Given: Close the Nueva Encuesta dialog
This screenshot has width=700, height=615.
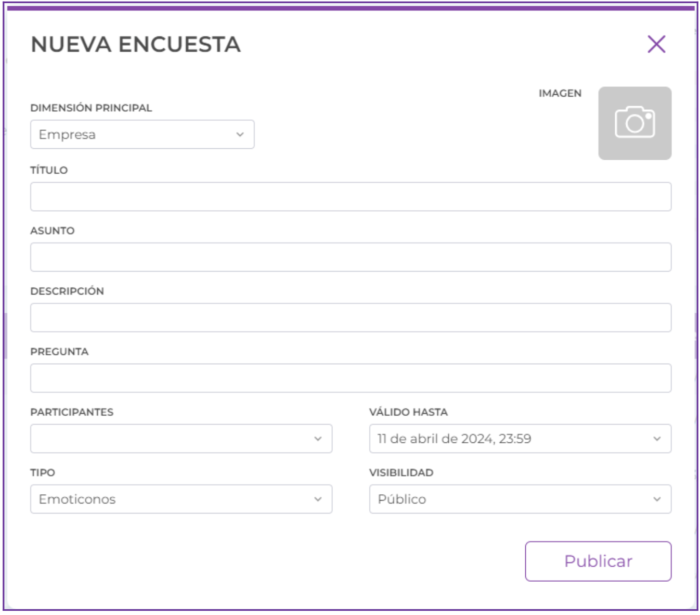Looking at the screenshot, I should 656,44.
